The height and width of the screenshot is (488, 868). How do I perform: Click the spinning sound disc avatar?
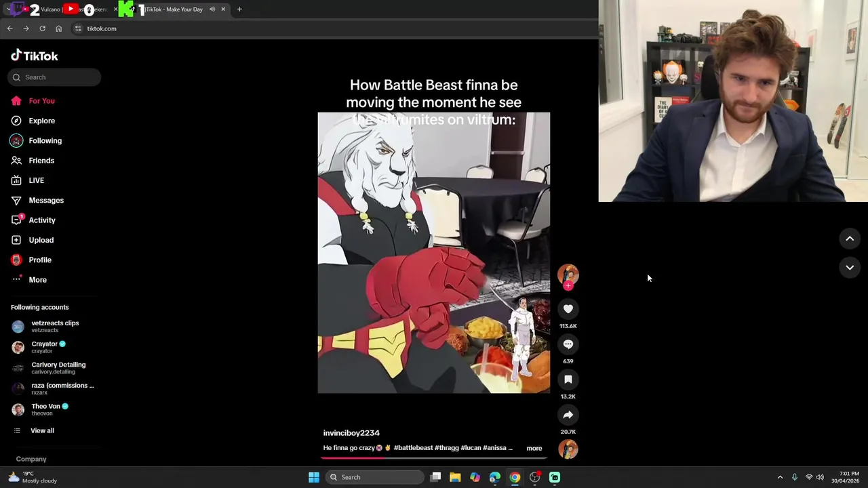pos(568,449)
